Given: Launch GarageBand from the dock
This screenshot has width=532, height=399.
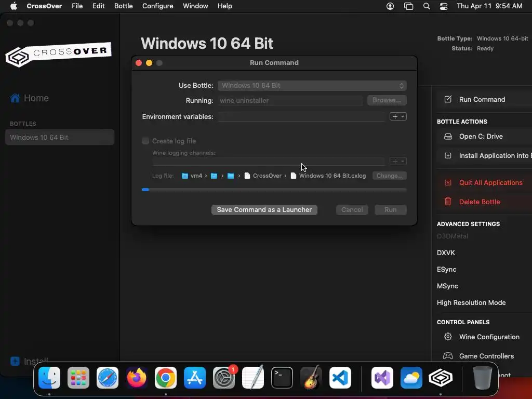Looking at the screenshot, I should pos(311,378).
